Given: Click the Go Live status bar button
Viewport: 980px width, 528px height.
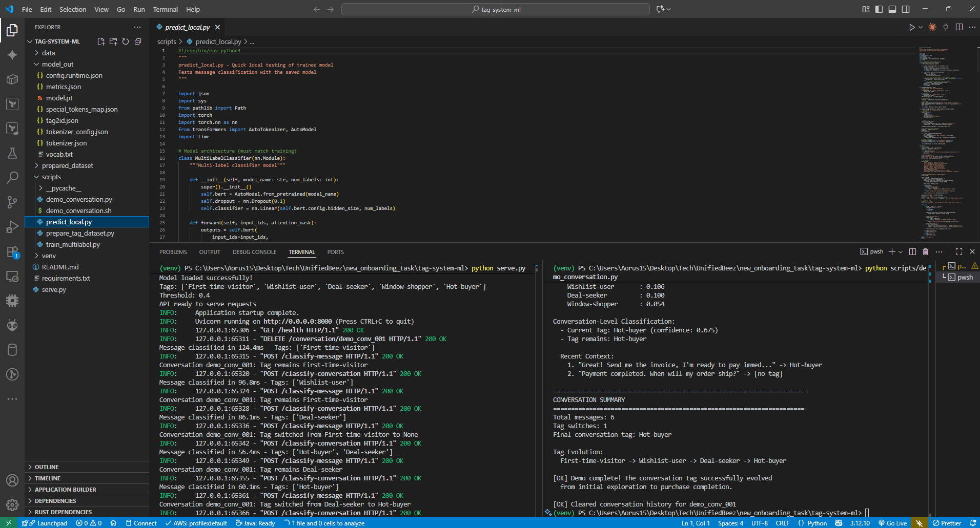Looking at the screenshot, I should pos(892,523).
